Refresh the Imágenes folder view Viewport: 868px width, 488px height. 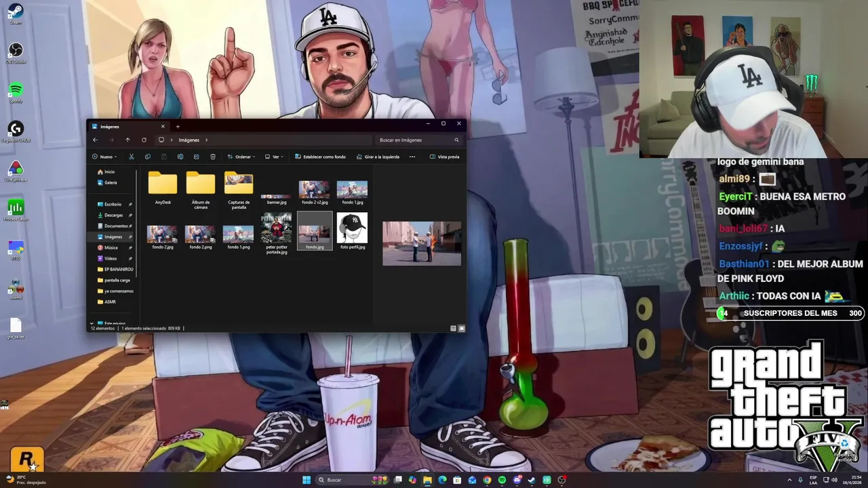pyautogui.click(x=144, y=140)
